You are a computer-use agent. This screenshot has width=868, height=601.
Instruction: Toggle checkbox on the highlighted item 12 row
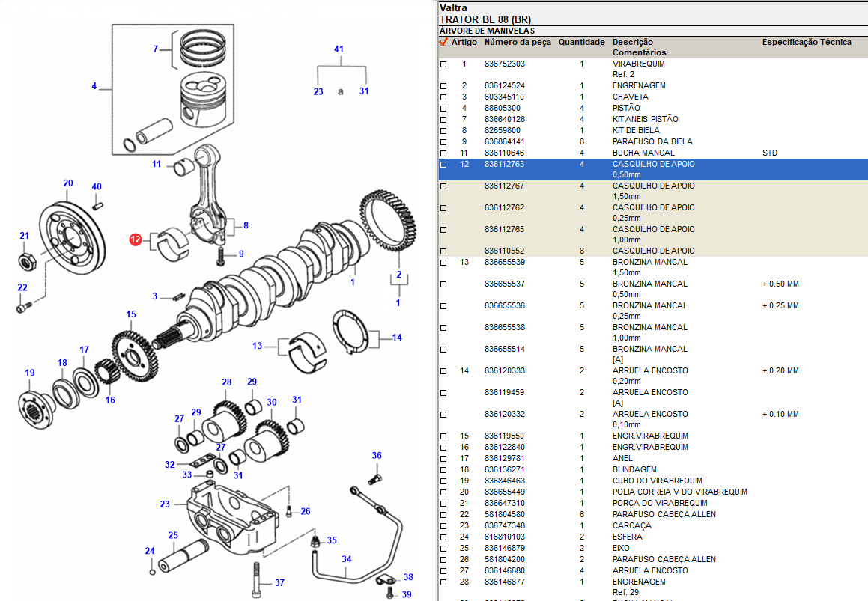pos(443,165)
